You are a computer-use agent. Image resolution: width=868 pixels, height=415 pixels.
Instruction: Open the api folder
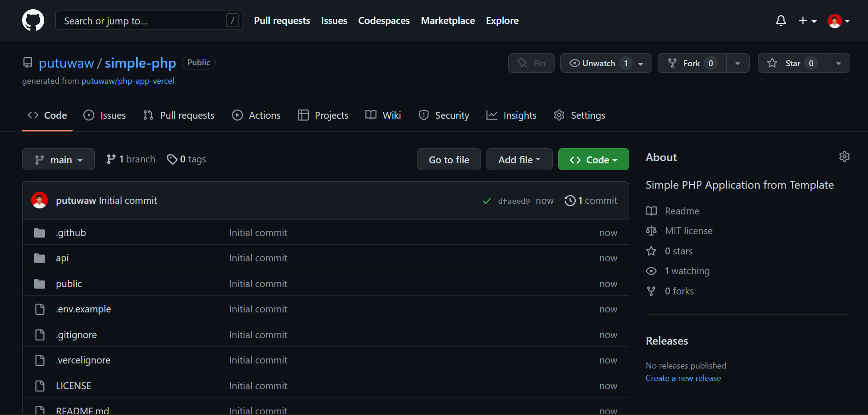(x=62, y=258)
